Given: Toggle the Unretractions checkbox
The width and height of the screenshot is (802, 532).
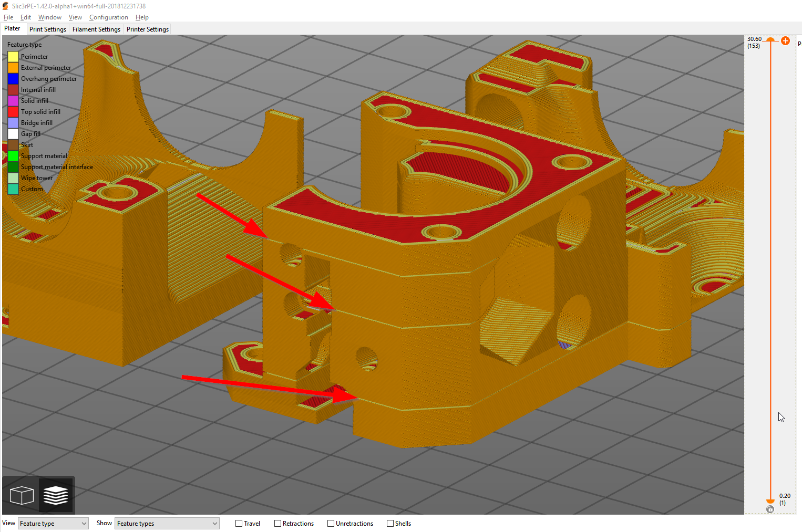Looking at the screenshot, I should 331,524.
